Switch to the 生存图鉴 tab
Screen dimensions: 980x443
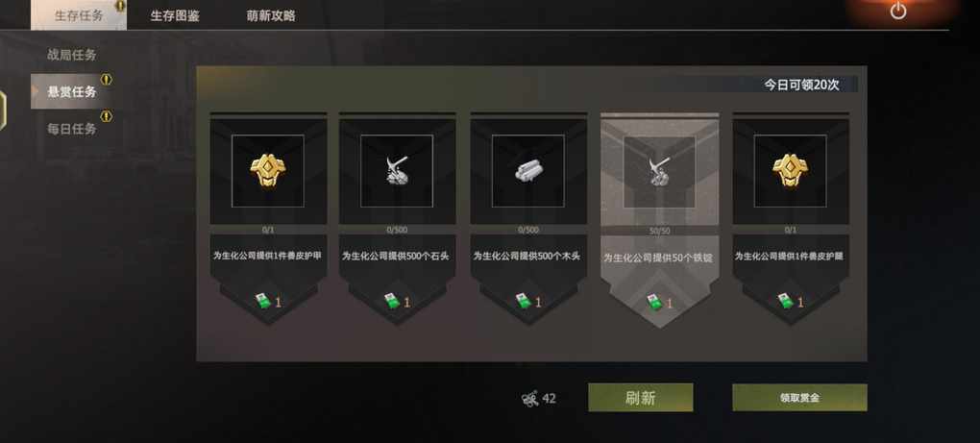tap(175, 15)
